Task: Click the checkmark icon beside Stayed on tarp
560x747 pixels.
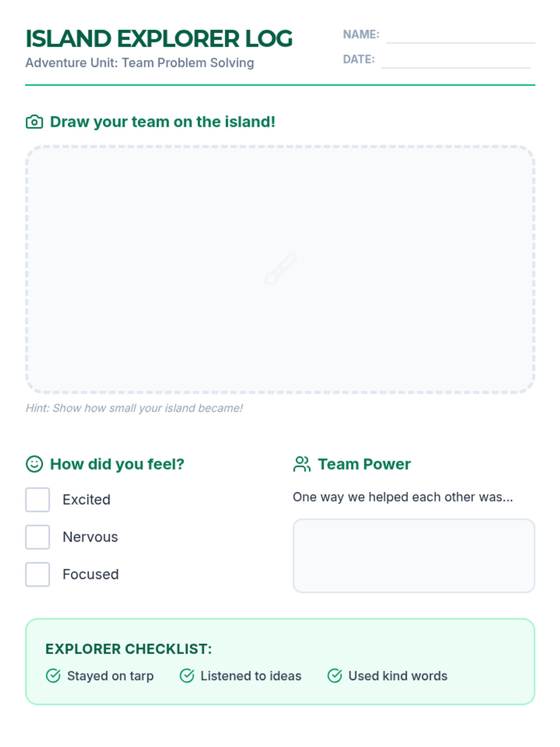Action: tap(53, 676)
